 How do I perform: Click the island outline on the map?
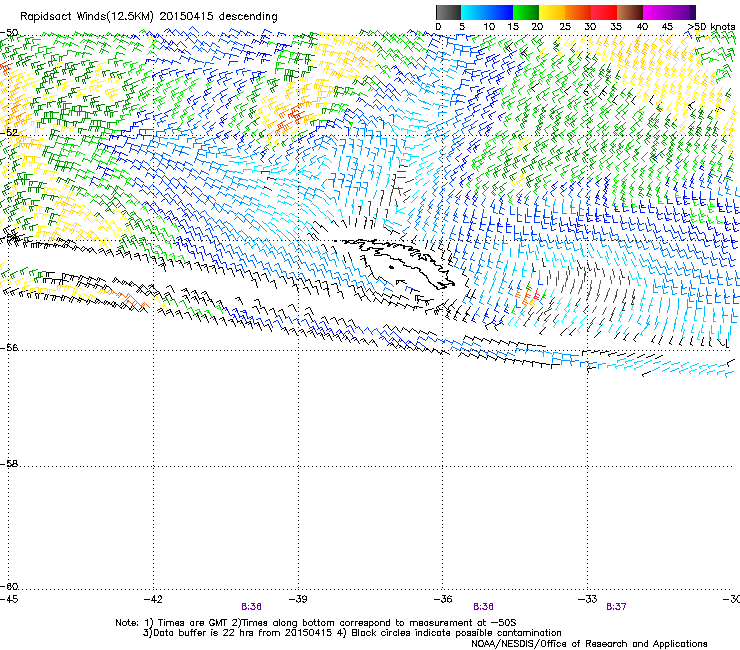point(396,264)
